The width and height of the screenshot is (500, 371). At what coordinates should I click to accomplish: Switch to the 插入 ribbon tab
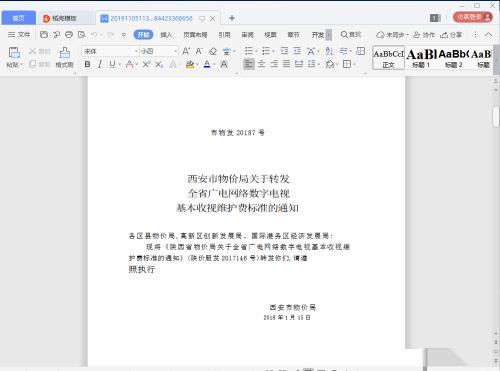pyautogui.click(x=166, y=35)
